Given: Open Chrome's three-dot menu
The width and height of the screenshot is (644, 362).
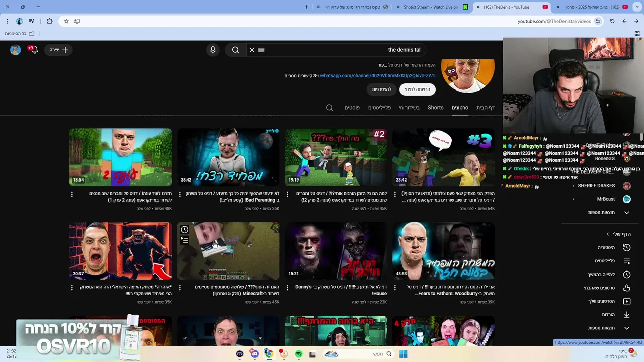Looking at the screenshot, I should [x=7, y=21].
